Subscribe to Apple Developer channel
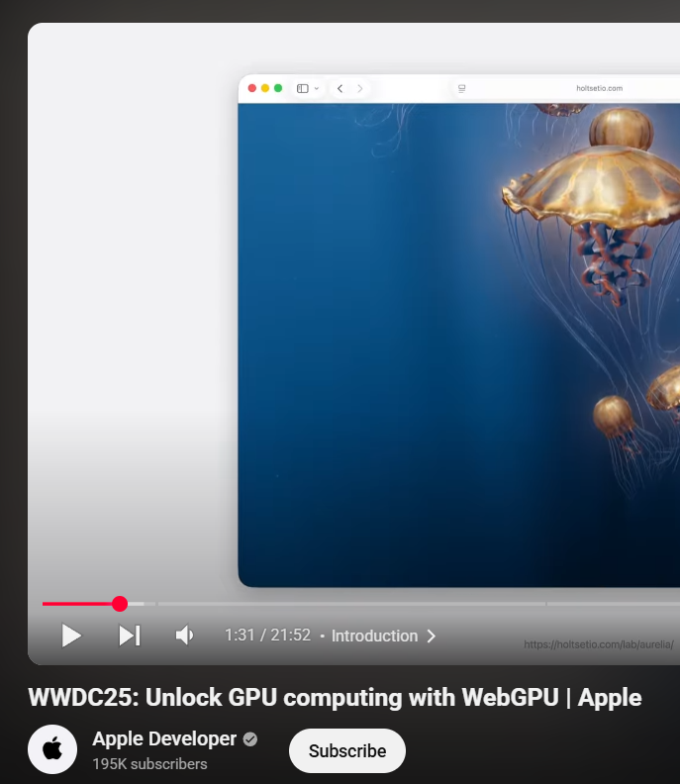Viewport: 680px width, 784px height. tap(347, 750)
